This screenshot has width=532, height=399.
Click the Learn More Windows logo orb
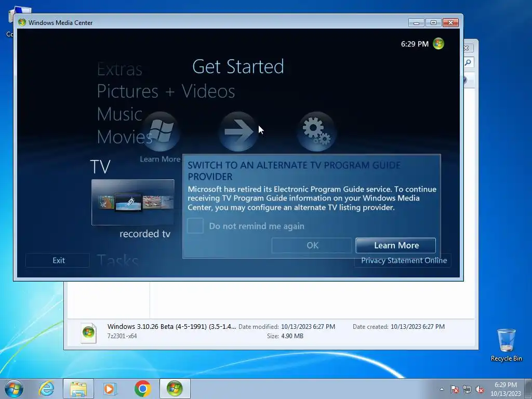click(x=161, y=131)
